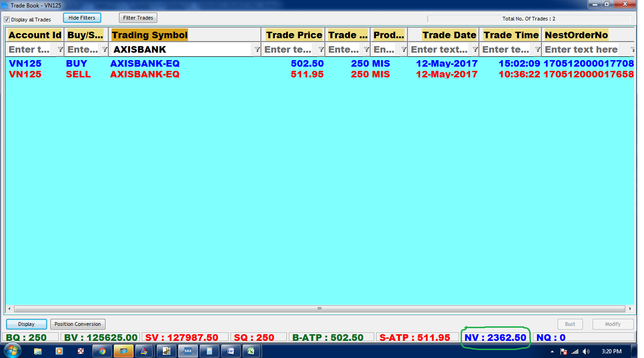The height and width of the screenshot is (358, 644).
Task: Click the volume speaker tray icon
Action: [587, 351]
